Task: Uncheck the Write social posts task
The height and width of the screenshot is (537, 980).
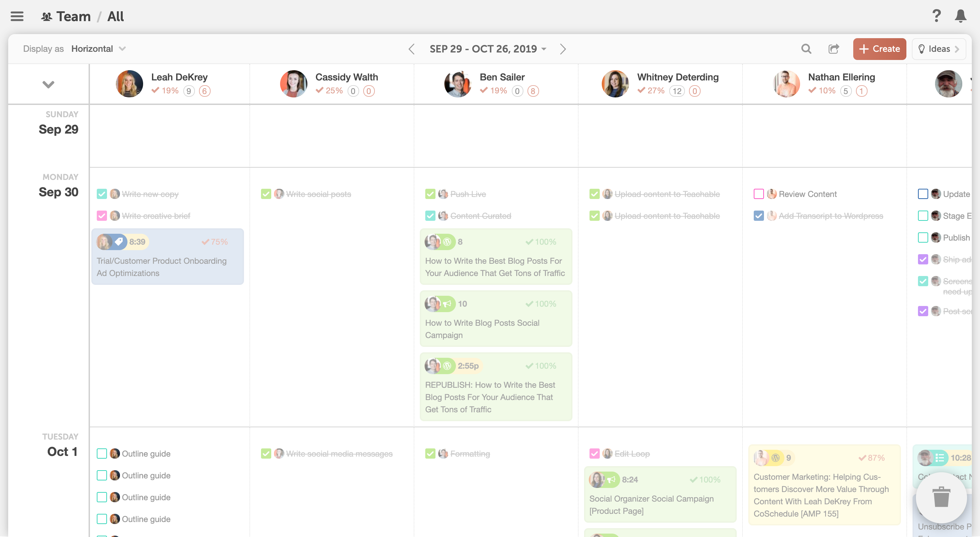Action: coord(266,194)
